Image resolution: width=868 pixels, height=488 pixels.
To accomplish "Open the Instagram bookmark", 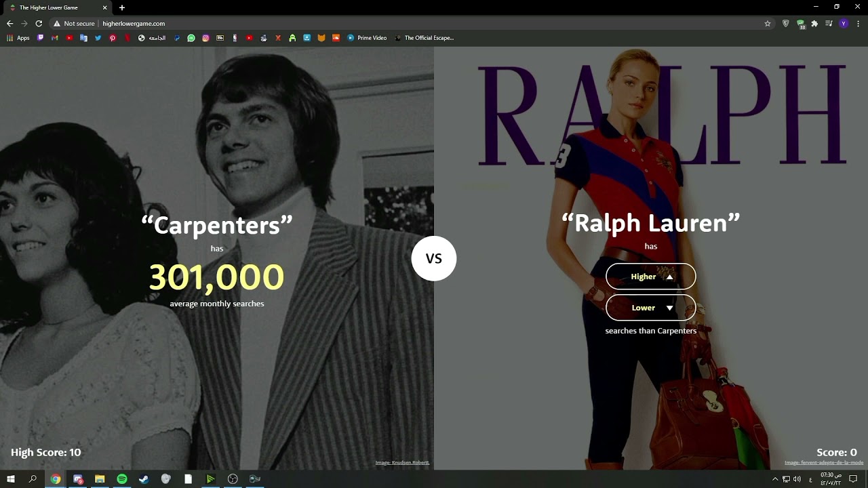I will pyautogui.click(x=205, y=38).
